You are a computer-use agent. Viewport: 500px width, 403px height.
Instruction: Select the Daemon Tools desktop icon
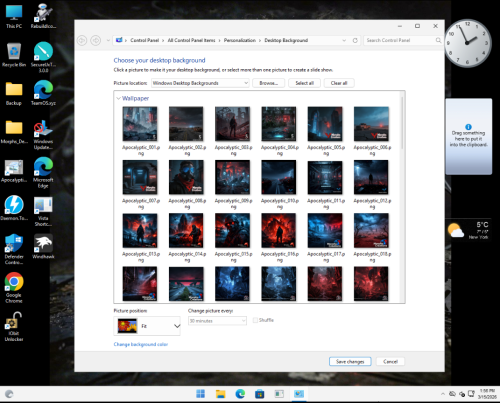(14, 208)
